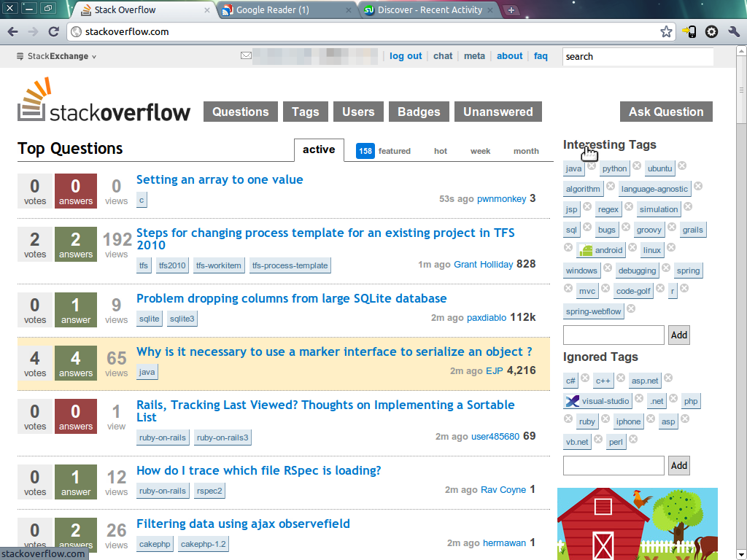
Task: Reload the Stack Overflow page
Action: pyautogui.click(x=54, y=32)
